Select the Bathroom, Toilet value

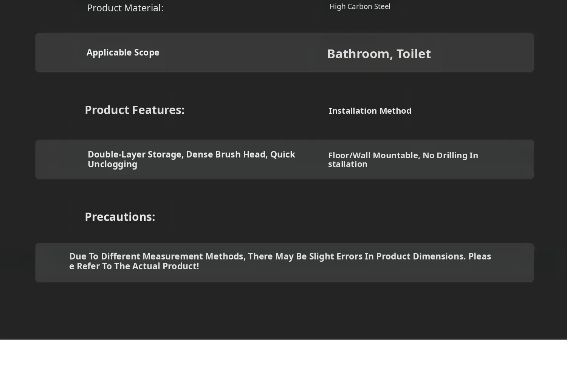coord(379,54)
